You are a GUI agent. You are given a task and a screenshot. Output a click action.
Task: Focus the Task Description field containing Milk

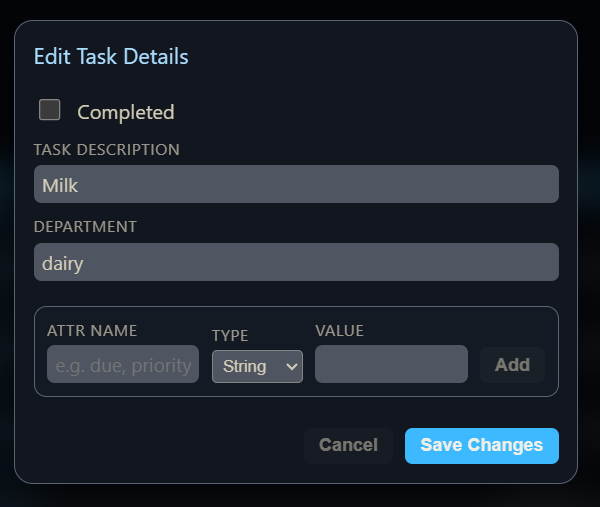pyautogui.click(x=296, y=185)
